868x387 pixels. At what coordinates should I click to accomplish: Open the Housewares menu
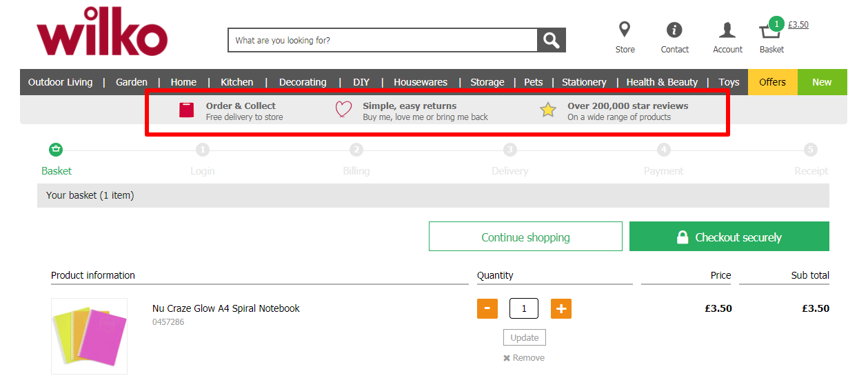click(x=421, y=82)
